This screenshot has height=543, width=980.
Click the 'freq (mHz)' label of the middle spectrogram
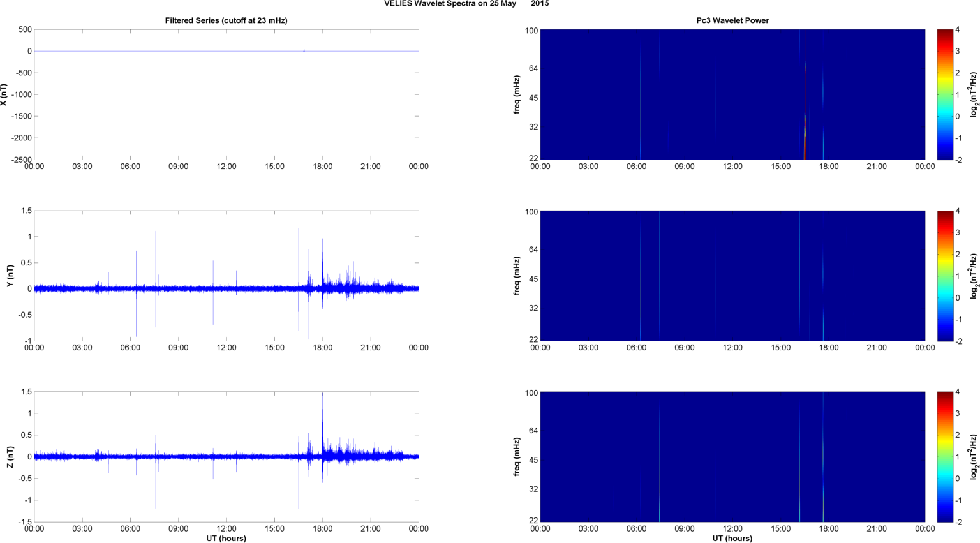[516, 276]
